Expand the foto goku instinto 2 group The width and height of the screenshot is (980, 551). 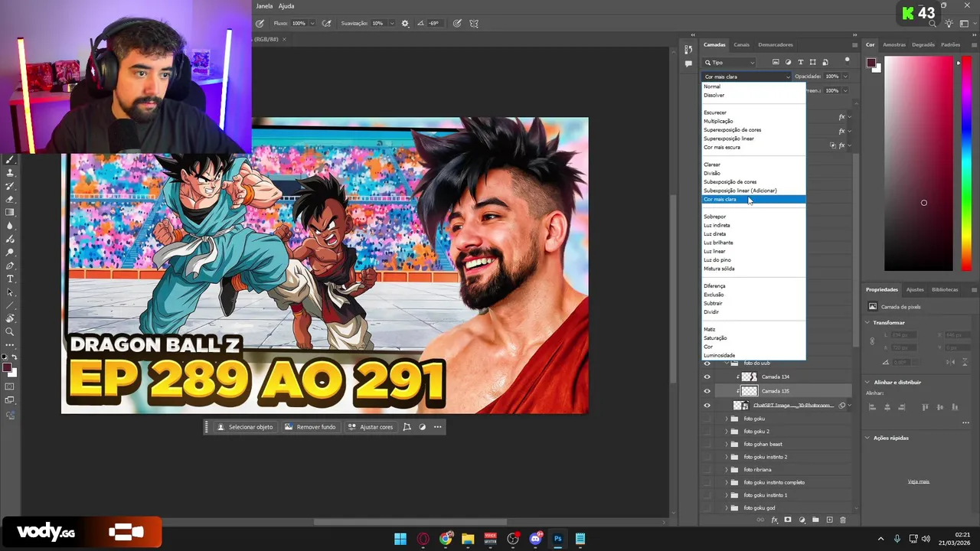click(x=727, y=457)
